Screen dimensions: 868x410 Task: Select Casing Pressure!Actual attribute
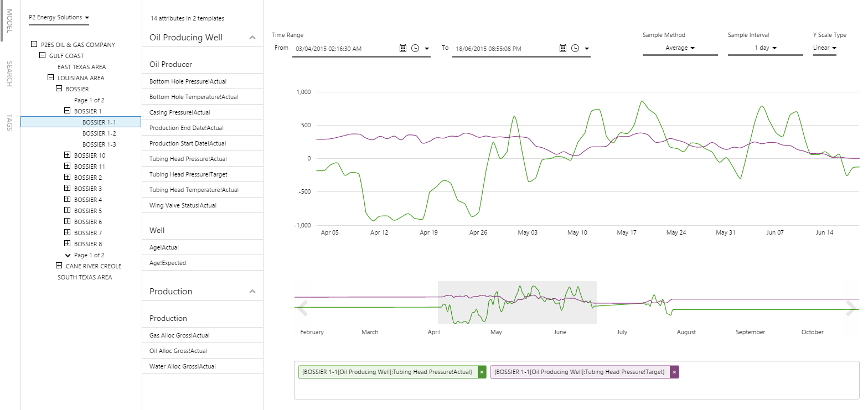pyautogui.click(x=180, y=112)
